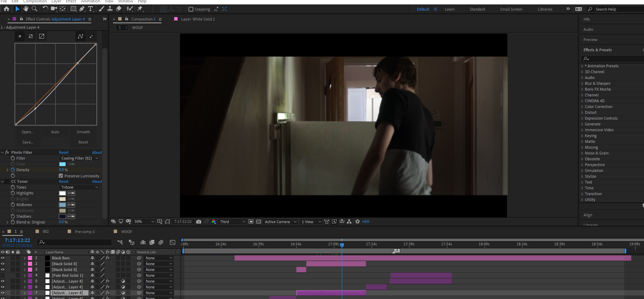Image resolution: width=644 pixels, height=299 pixels.
Task: Click the Effects & Presets search field
Action: [613, 59]
